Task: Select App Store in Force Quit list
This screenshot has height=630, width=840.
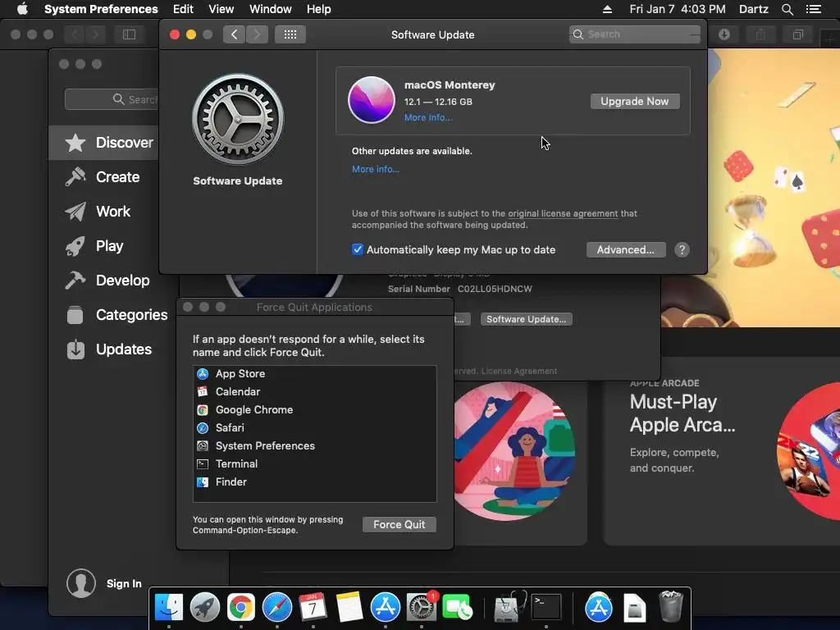Action: coord(314,373)
